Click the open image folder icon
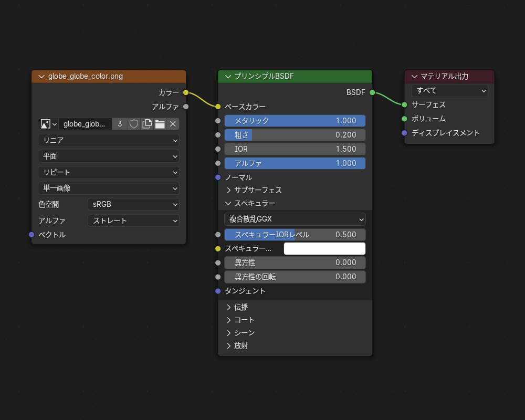Screen dimensions: 525x420 [160, 124]
